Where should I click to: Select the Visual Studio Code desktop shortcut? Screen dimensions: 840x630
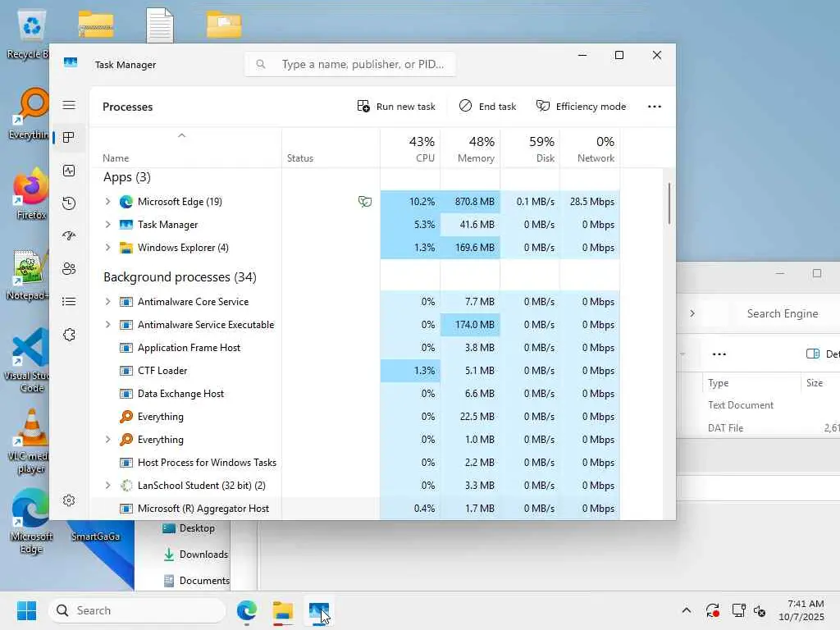click(30, 360)
